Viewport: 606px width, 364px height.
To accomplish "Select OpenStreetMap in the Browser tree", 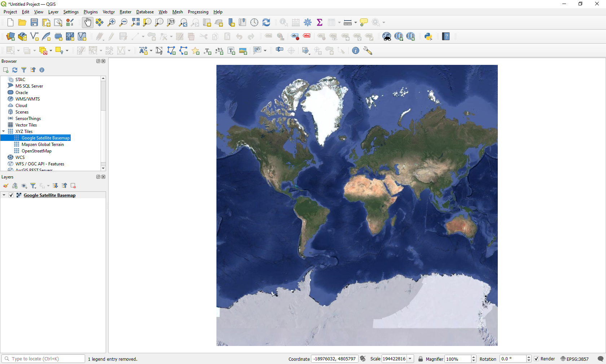I will [x=36, y=151].
